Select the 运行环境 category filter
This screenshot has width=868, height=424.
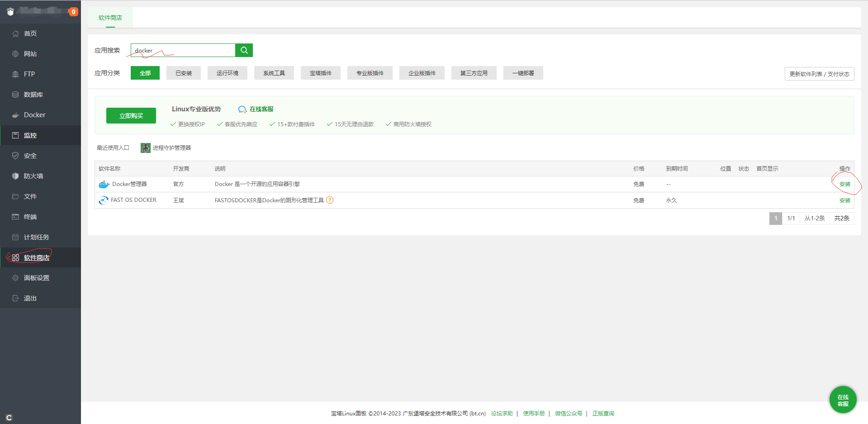tap(227, 73)
